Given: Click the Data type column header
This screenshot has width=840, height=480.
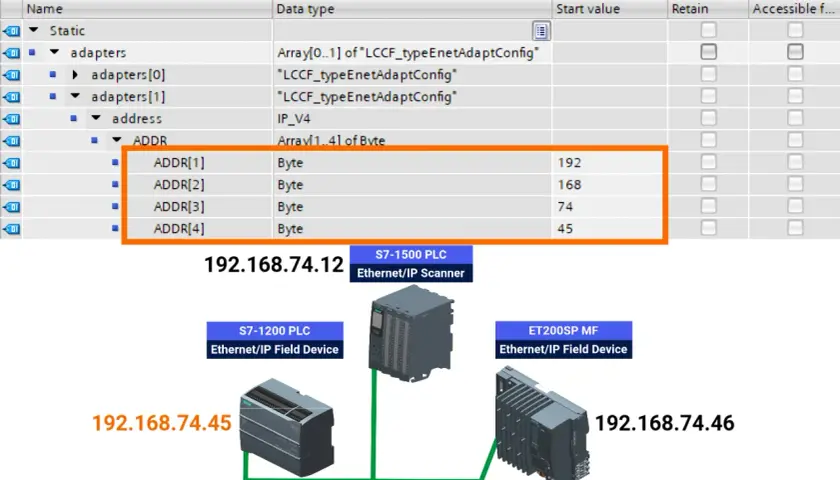Looking at the screenshot, I should 412,9.
